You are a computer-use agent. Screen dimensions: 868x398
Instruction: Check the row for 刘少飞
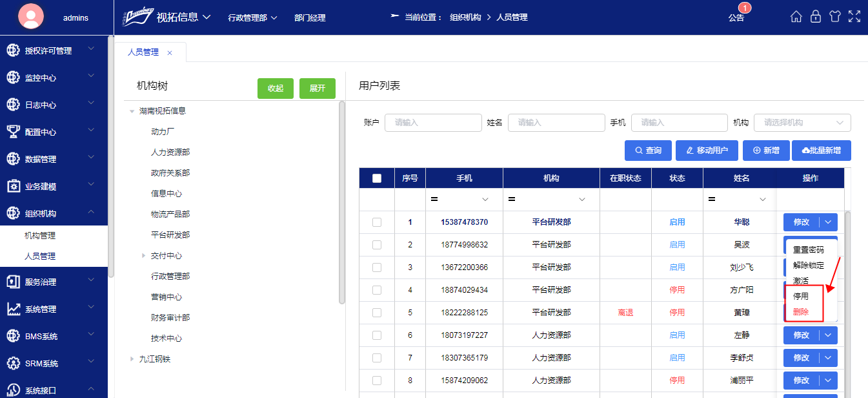tap(377, 267)
